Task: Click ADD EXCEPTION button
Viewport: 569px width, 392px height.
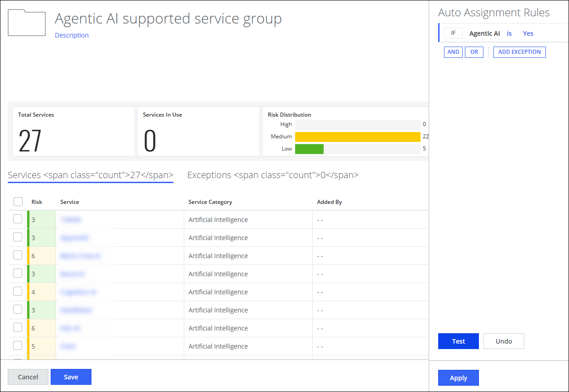Action: point(519,52)
